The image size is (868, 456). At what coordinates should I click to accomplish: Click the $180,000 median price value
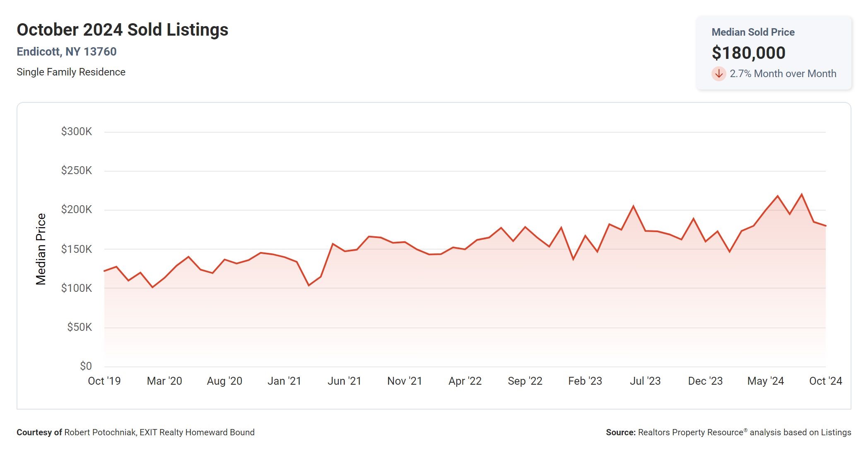pos(748,53)
